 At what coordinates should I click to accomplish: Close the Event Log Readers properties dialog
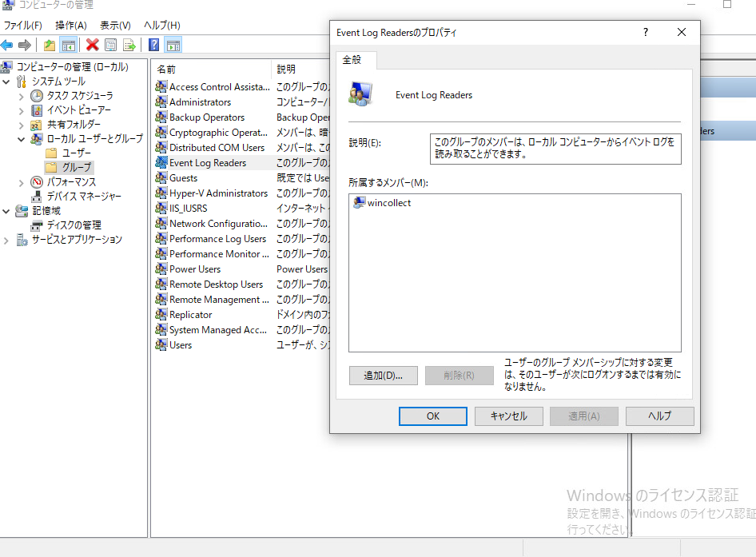coord(681,32)
